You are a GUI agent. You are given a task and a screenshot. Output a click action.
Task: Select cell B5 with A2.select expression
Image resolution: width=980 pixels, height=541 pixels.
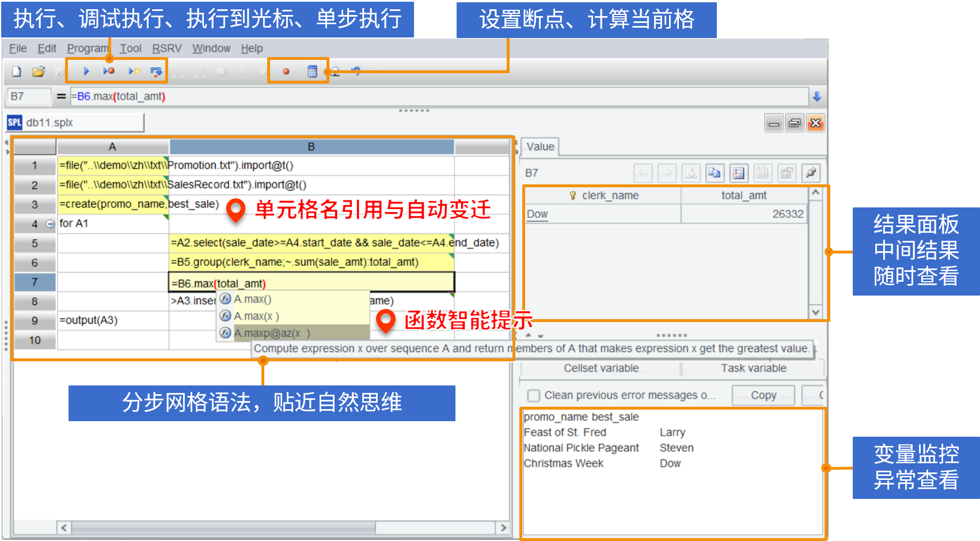tap(312, 243)
